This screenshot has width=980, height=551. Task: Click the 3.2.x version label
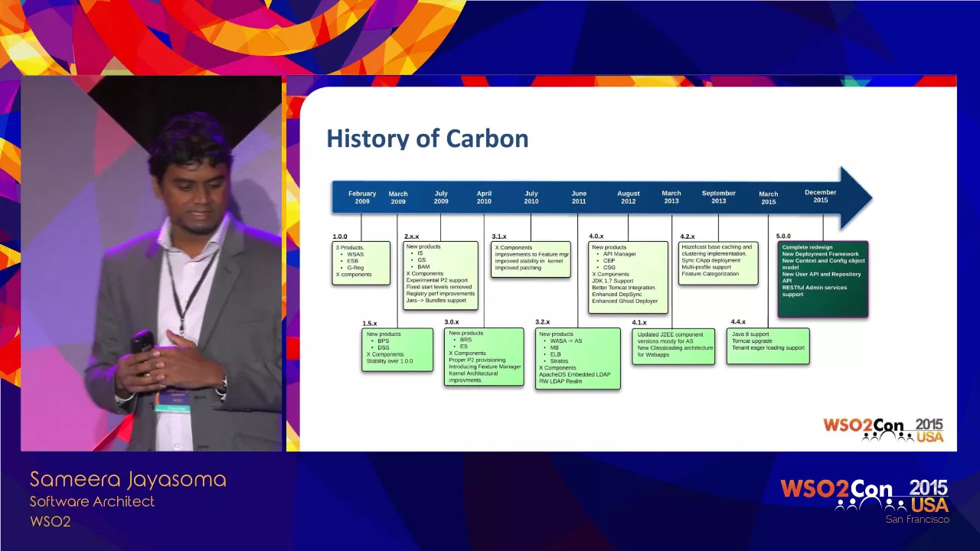543,322
